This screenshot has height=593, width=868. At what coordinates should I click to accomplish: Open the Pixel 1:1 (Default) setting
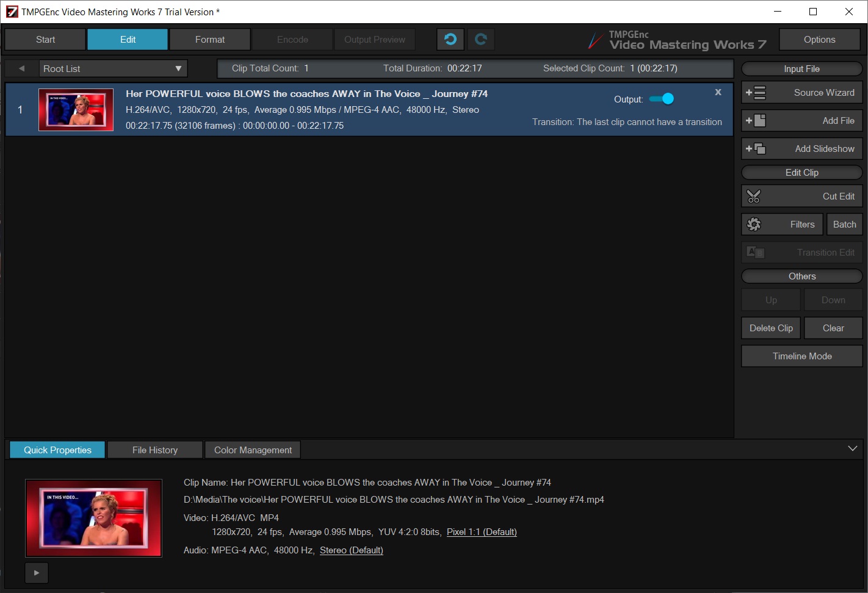tap(482, 532)
